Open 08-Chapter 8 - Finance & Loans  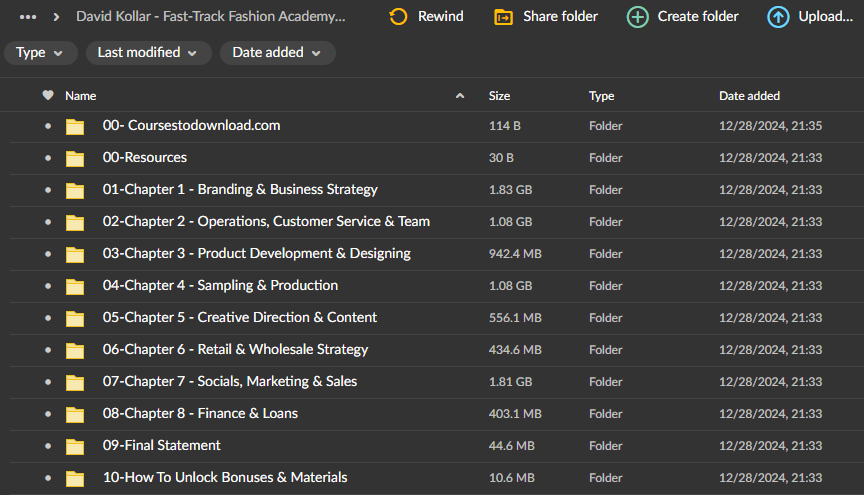coord(200,413)
